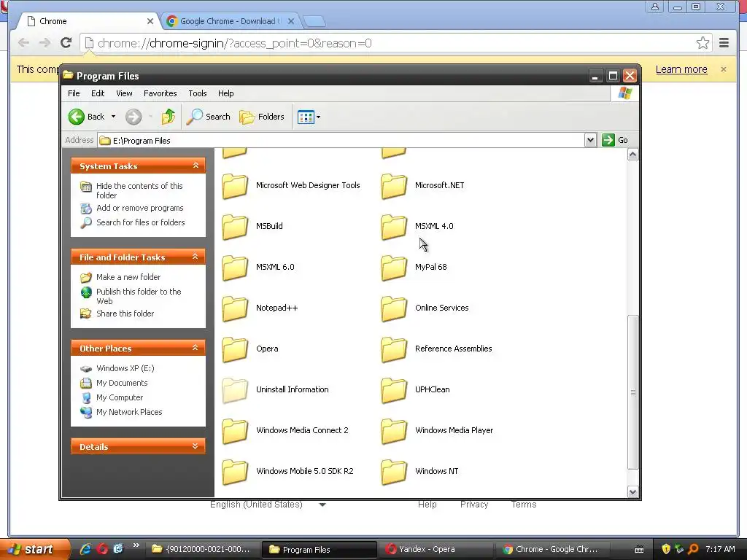The width and height of the screenshot is (747, 560).
Task: Collapse the Other Places panel
Action: tap(196, 348)
